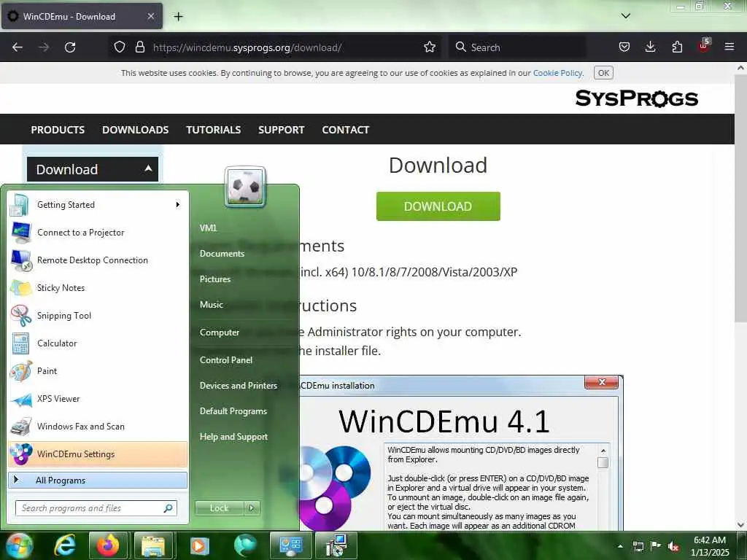
Task: Click the Firefox forward arrow
Action: point(44,47)
